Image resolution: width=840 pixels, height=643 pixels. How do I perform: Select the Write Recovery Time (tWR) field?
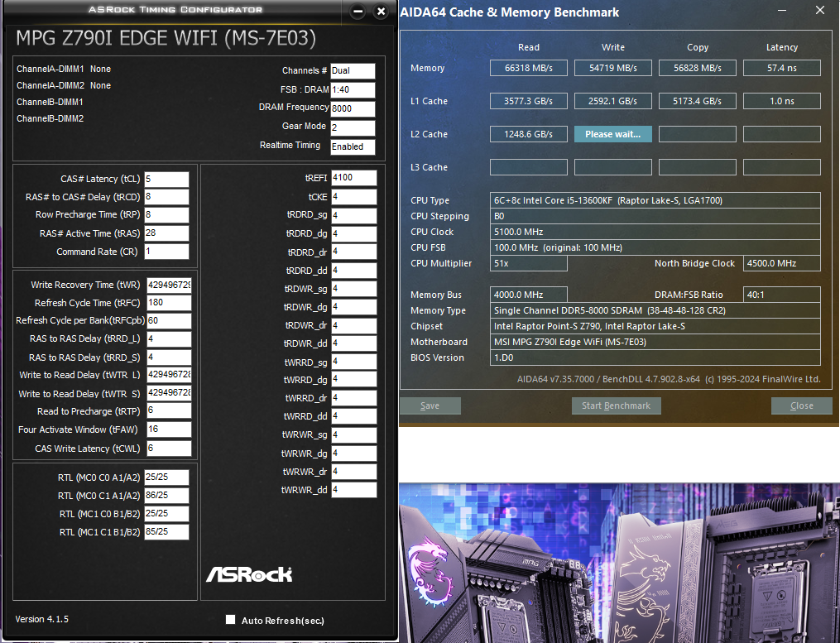[x=170, y=285]
